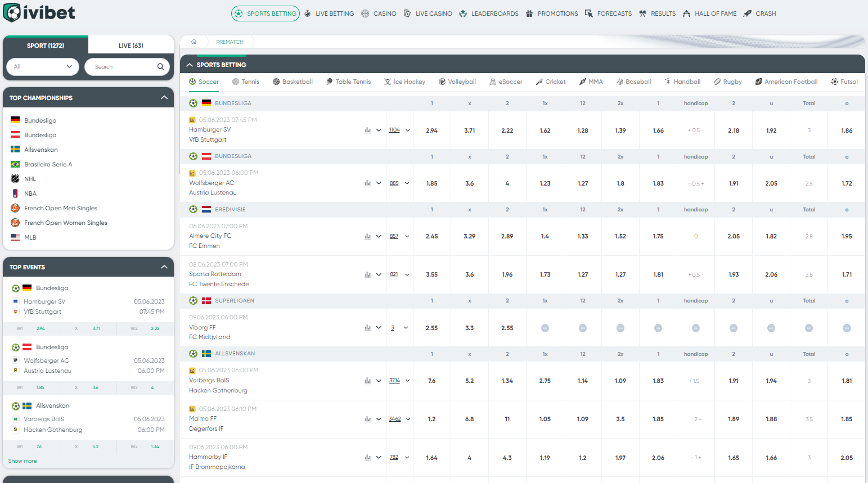Image resolution: width=868 pixels, height=483 pixels.
Task: Click the Prematch breadcrumb
Action: [230, 42]
